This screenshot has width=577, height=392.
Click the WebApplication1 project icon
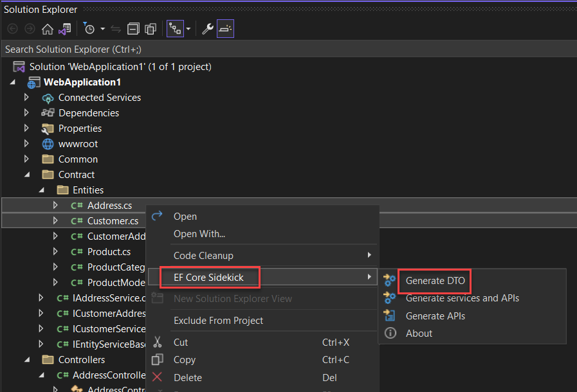pyautogui.click(x=33, y=83)
